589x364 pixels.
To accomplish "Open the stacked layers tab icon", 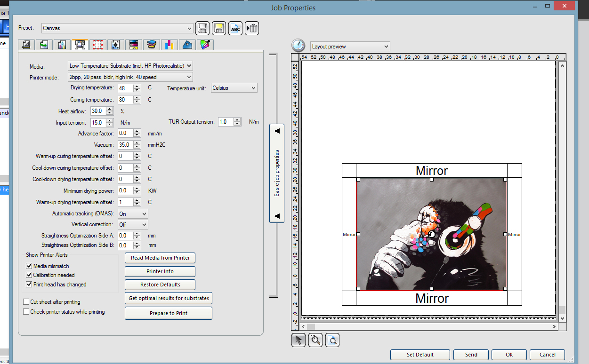I will click(151, 45).
